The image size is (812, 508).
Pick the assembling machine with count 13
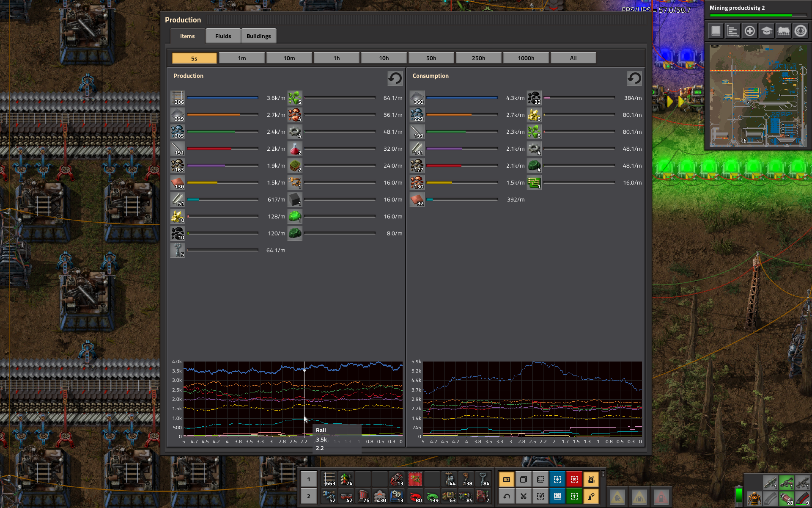(397, 496)
